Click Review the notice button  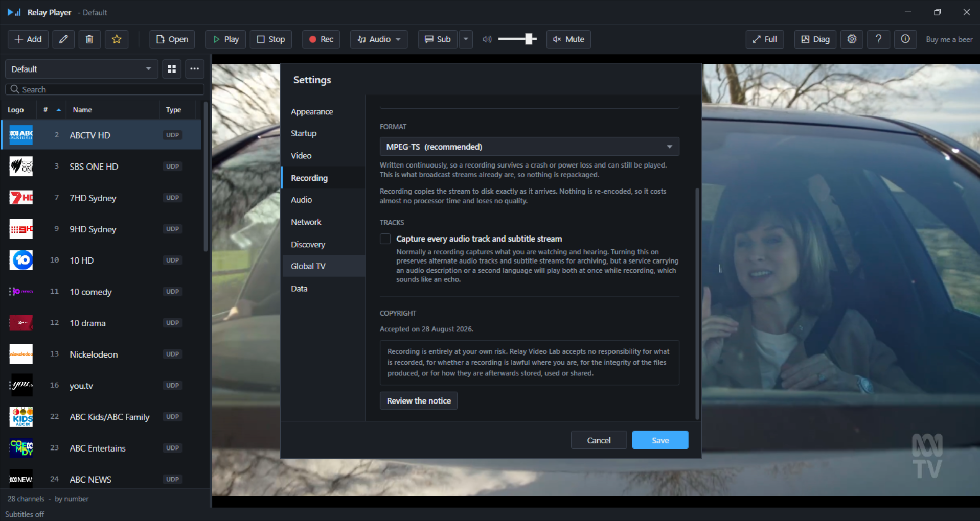(419, 401)
